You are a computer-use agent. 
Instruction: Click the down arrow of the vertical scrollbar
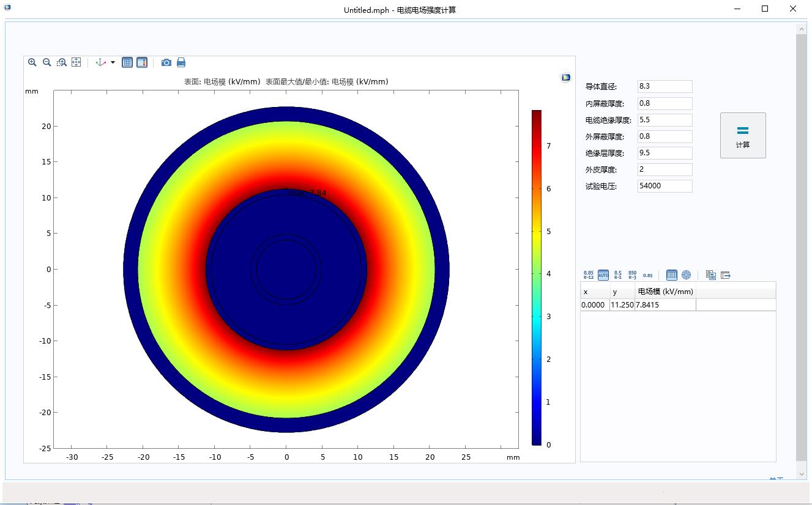tap(802, 474)
